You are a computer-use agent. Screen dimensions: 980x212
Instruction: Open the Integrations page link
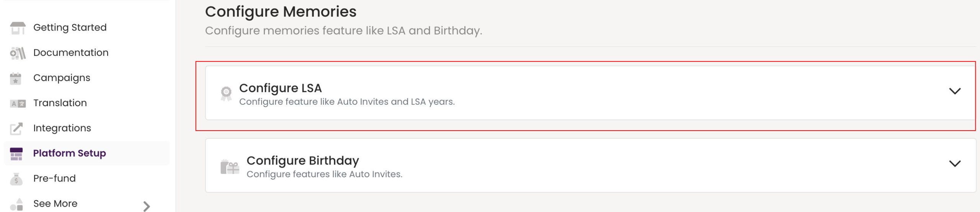click(62, 128)
